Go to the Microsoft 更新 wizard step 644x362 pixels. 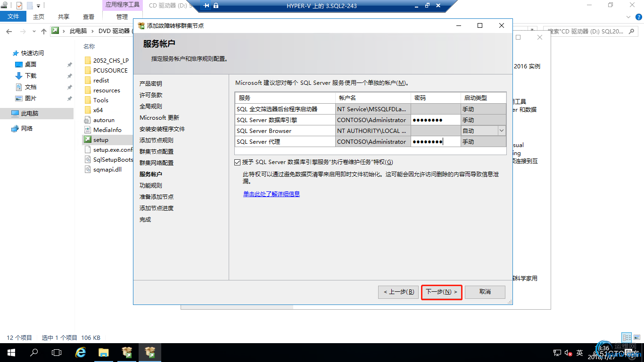pos(159,117)
